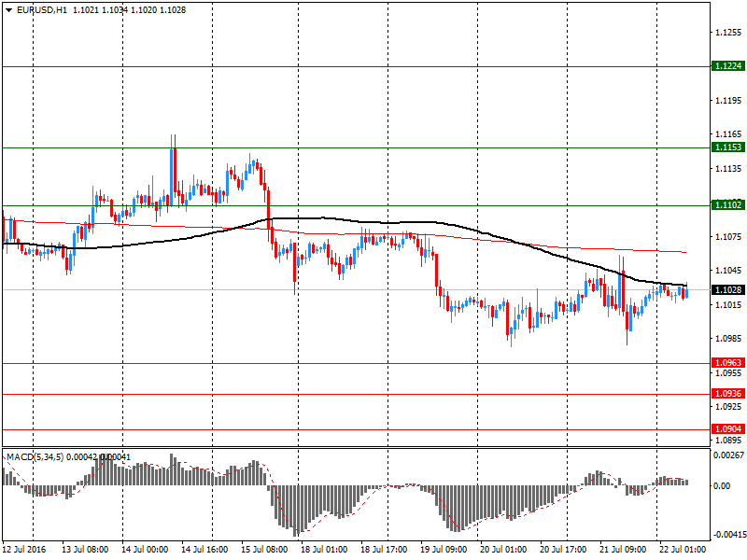Viewport: 747px width, 560px height.
Task: Click the 20 Jul 17:00 time axis label
Action: click(563, 550)
